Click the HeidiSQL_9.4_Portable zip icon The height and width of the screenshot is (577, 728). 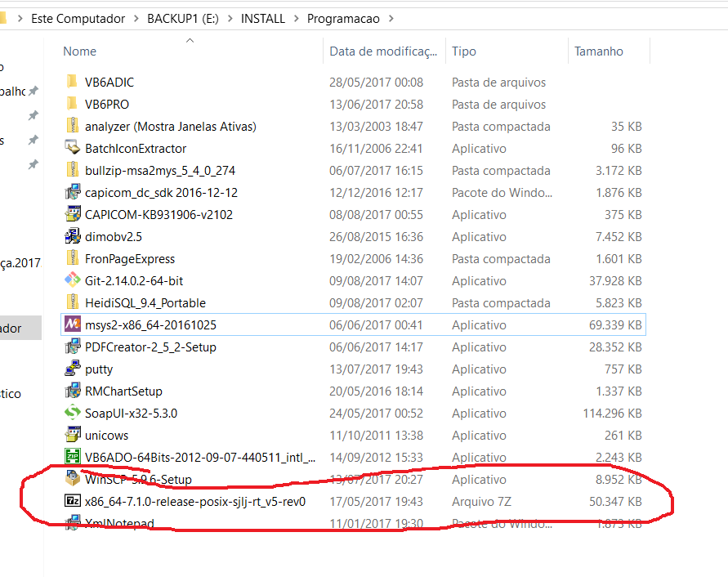coord(72,302)
